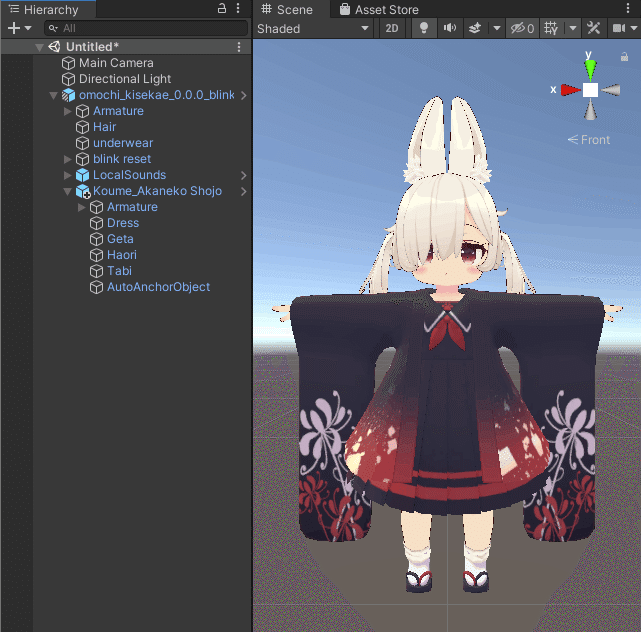
Task: Open the Scene view three-dot menu
Action: [x=628, y=8]
